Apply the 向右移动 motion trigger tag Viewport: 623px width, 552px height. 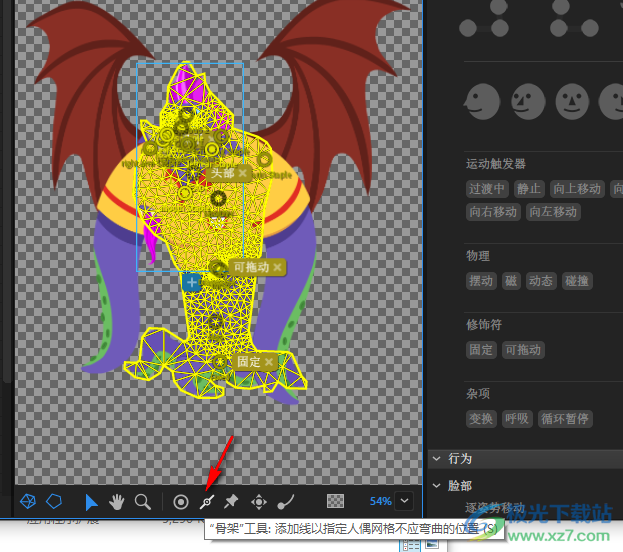point(493,212)
